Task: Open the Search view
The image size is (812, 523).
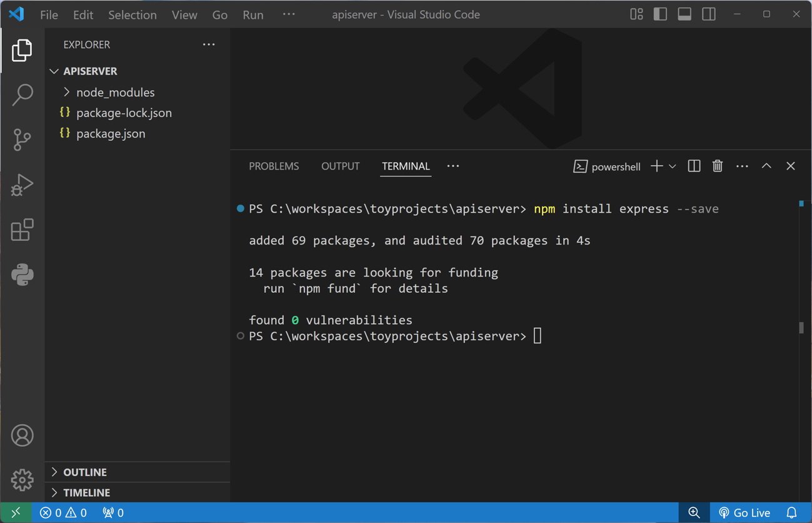Action: pos(22,95)
